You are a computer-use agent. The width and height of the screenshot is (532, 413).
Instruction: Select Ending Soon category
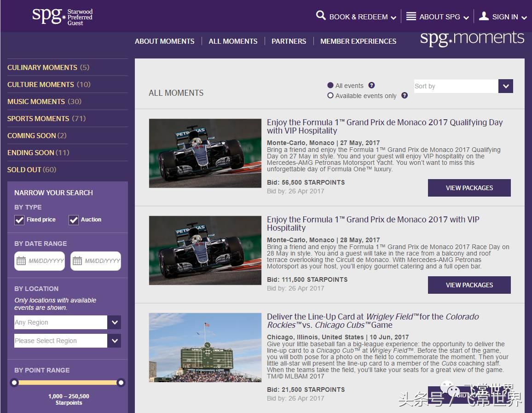[x=38, y=153]
